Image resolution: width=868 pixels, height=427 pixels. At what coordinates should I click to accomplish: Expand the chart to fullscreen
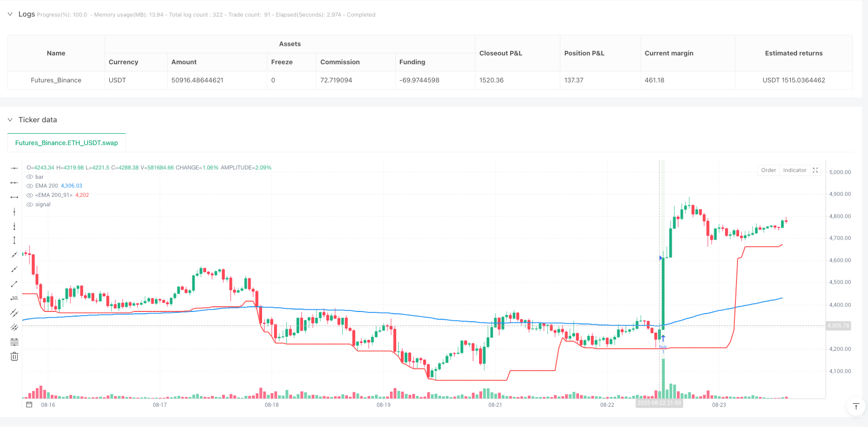pos(815,170)
